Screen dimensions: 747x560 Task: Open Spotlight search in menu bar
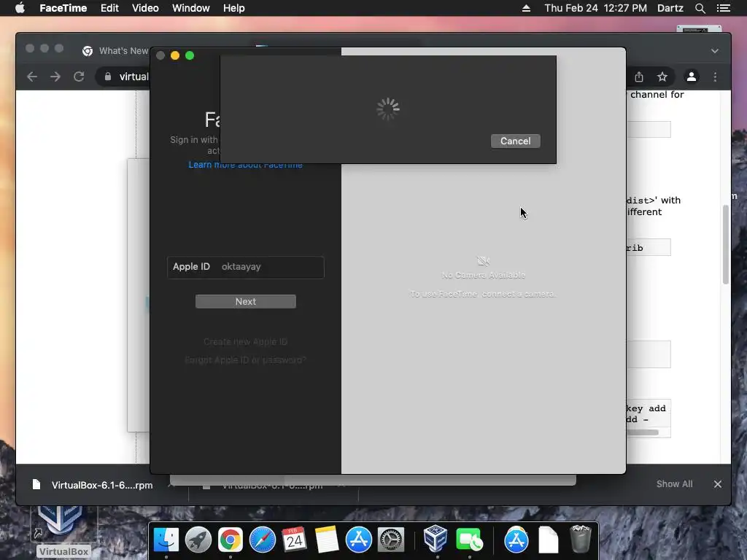pos(700,8)
